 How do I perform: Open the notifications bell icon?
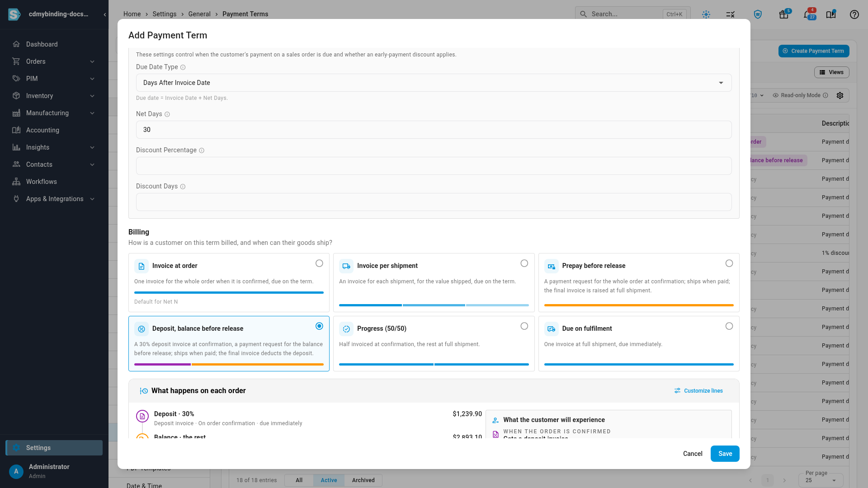click(x=808, y=14)
